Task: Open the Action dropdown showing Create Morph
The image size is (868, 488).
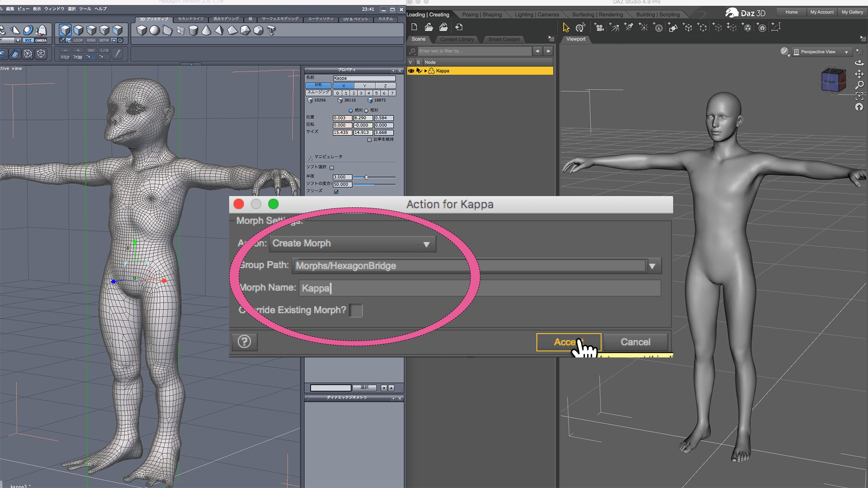Action: (x=352, y=244)
